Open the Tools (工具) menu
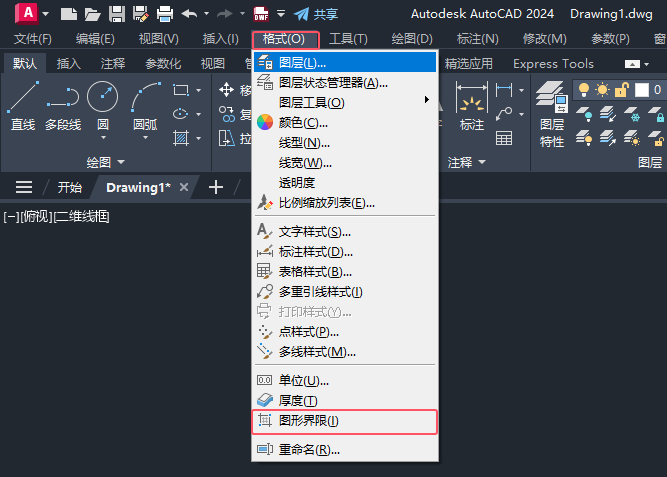Screen dimensions: 667x477 click(x=348, y=39)
